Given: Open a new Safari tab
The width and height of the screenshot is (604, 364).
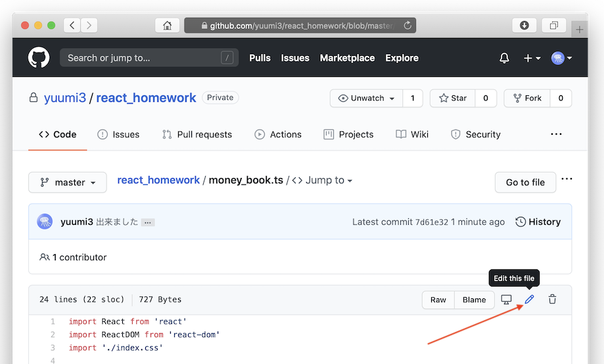Looking at the screenshot, I should (579, 30).
